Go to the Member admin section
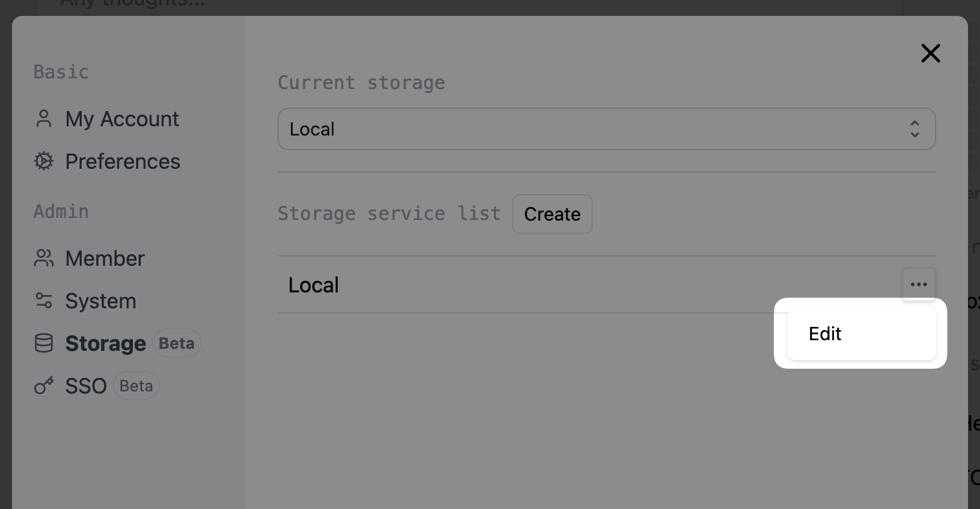Screen dimensions: 980x509 (105, 258)
